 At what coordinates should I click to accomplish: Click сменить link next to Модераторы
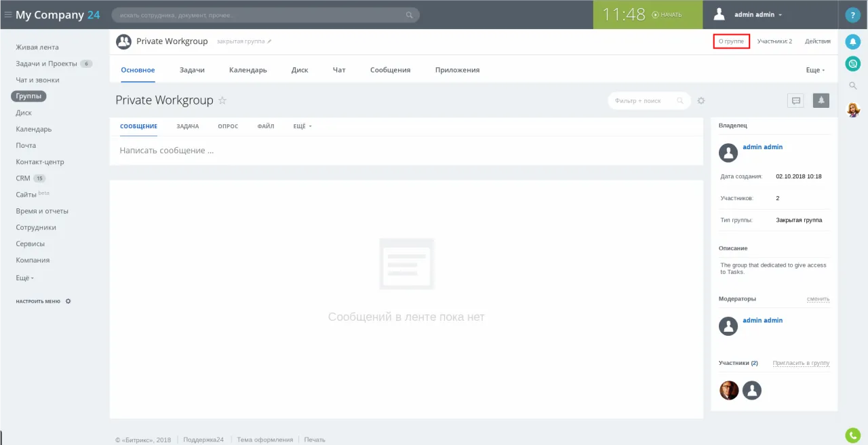(818, 298)
